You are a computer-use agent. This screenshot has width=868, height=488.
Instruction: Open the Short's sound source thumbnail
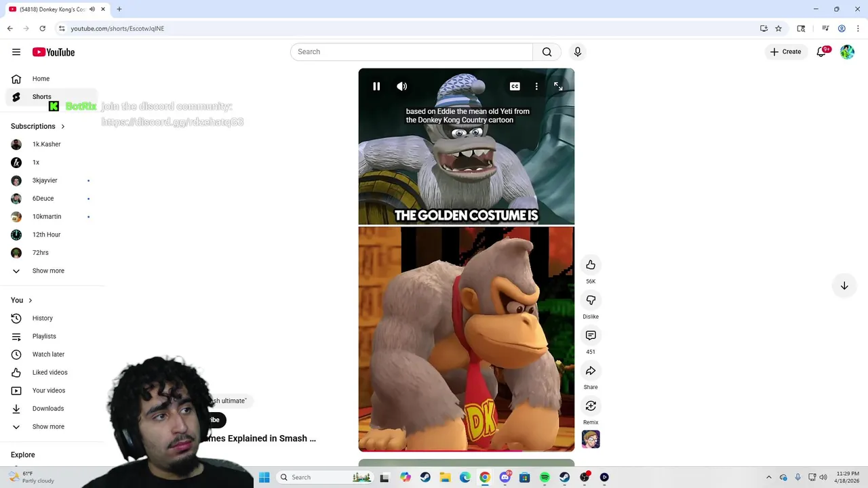click(591, 439)
